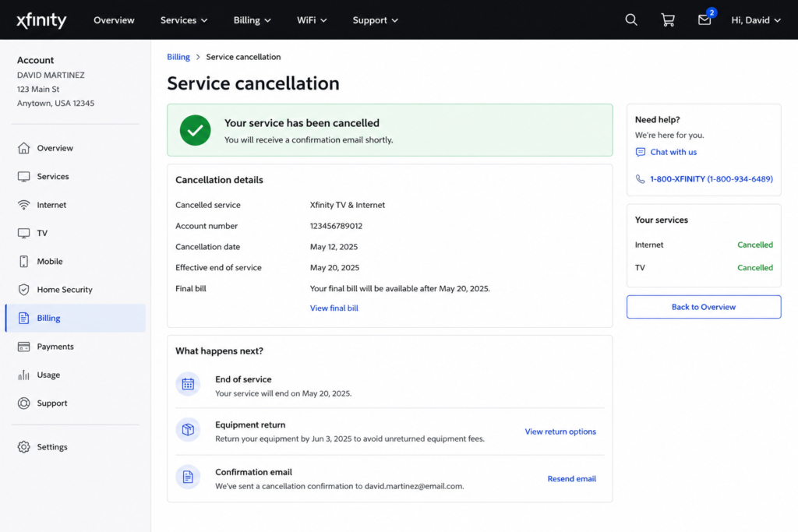Open the Hi, David account menu
This screenshot has height=532, width=798.
(x=756, y=19)
